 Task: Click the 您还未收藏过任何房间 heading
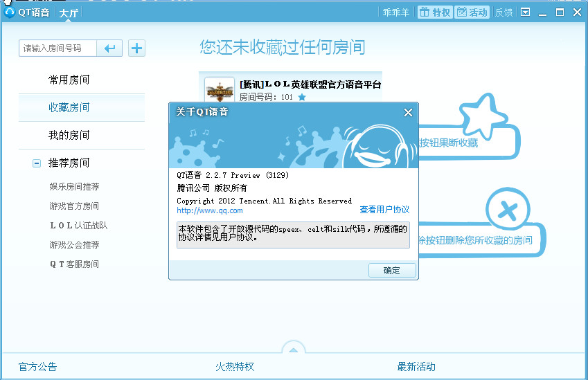[283, 47]
